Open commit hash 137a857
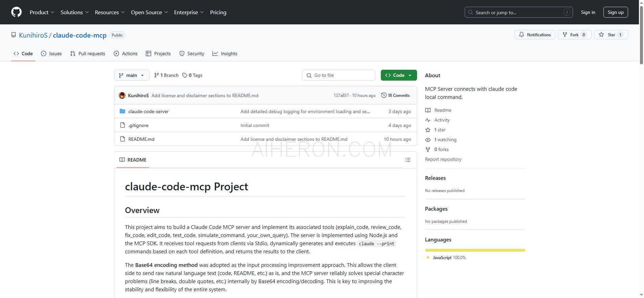Viewport: 644px width, 298px height. point(341,95)
